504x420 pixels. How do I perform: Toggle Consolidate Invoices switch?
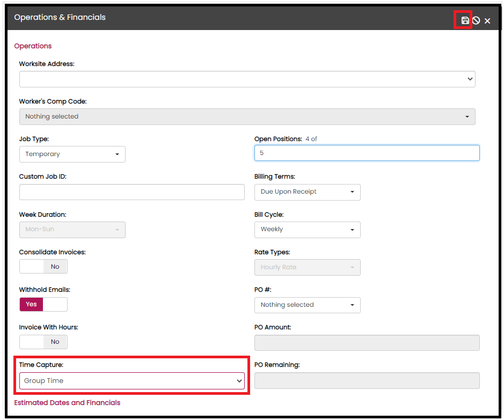click(x=43, y=267)
